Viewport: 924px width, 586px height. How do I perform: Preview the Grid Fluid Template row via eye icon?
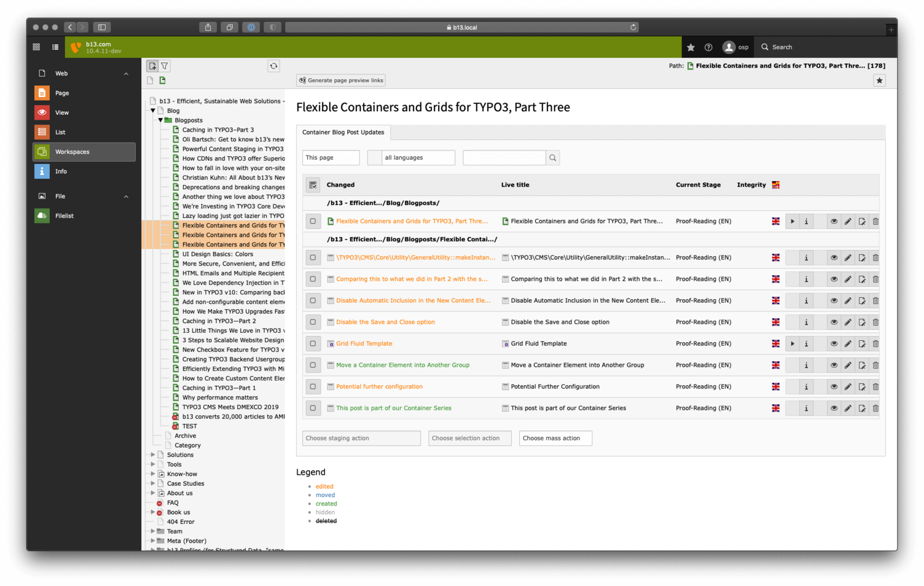(834, 343)
